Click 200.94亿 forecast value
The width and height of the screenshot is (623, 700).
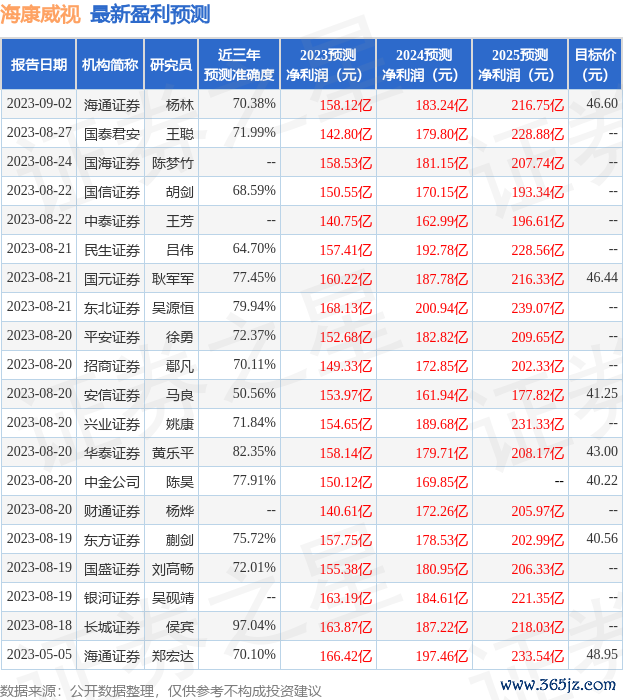[x=442, y=308]
